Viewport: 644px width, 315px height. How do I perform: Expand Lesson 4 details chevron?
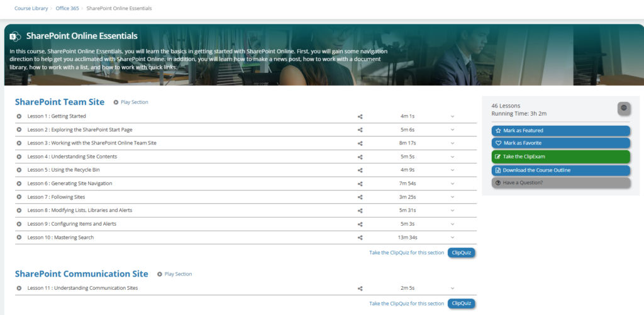[x=453, y=157]
